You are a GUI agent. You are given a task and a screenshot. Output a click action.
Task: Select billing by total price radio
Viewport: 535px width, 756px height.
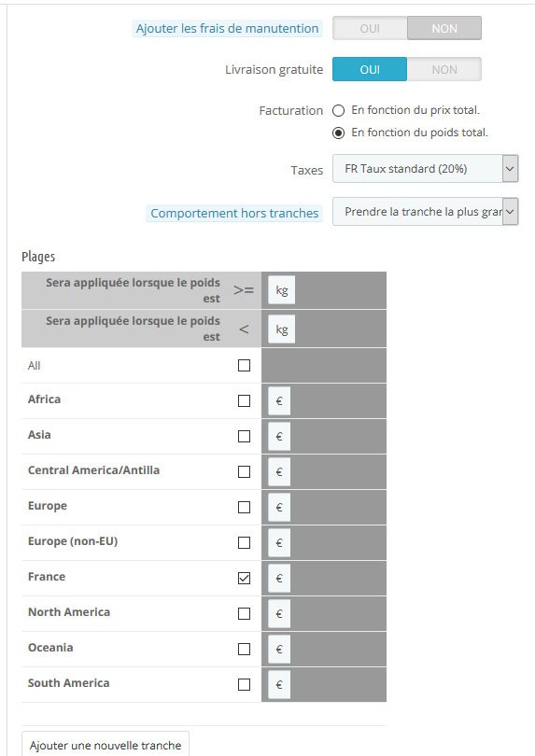coord(339,111)
